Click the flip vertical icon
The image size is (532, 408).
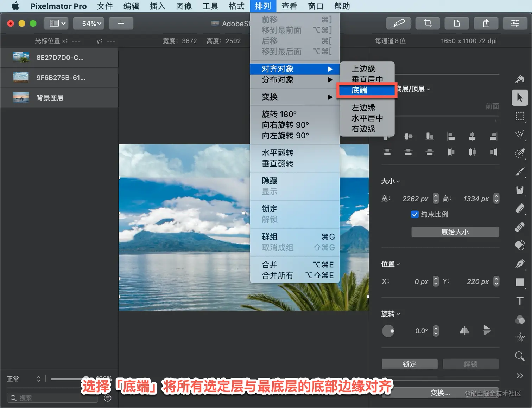[x=487, y=330]
